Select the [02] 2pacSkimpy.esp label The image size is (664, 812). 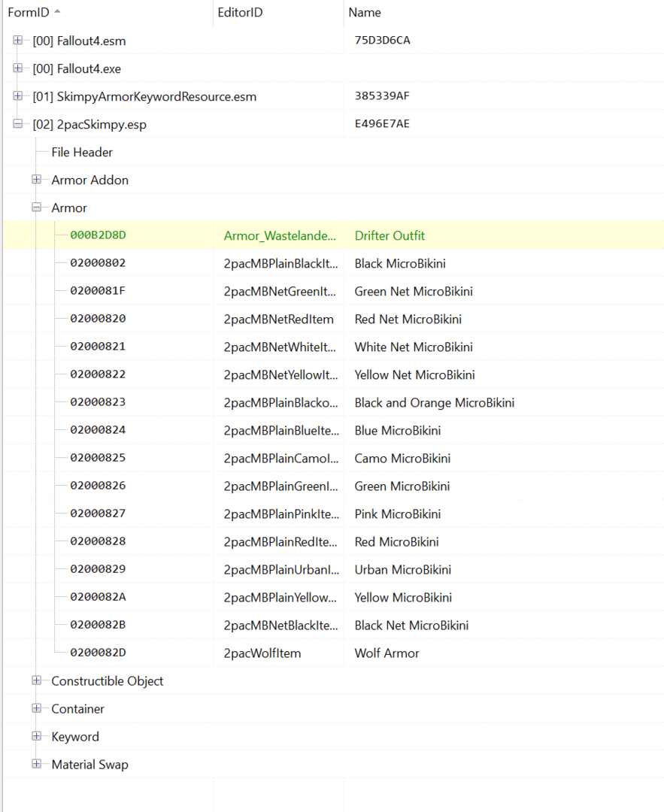89,125
